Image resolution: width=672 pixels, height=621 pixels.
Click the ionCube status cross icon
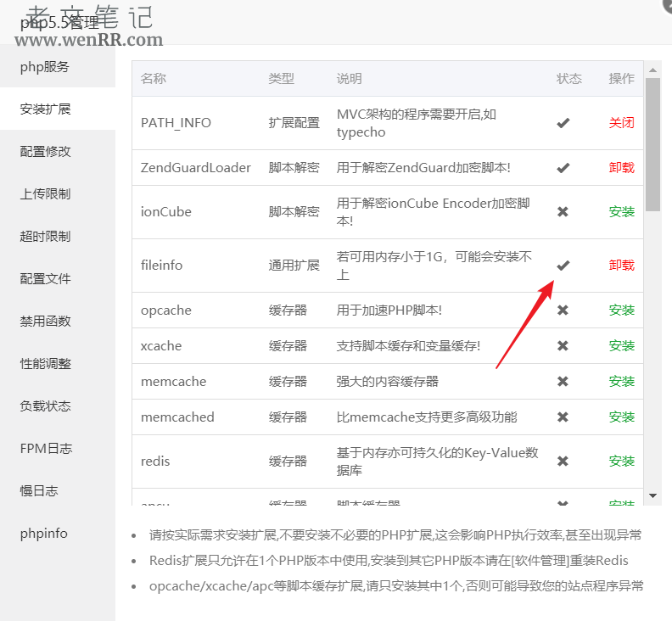(x=563, y=212)
